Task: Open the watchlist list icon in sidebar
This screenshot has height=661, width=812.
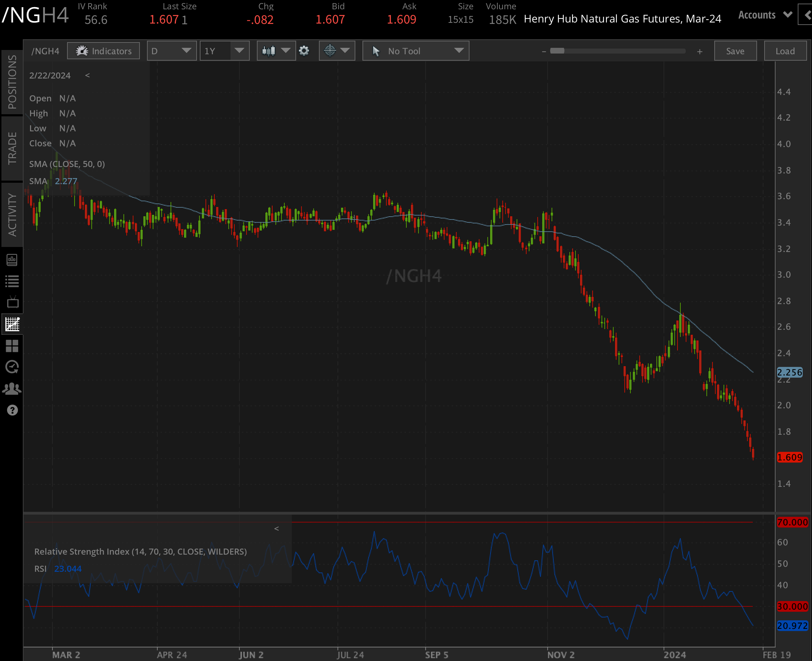Action: point(12,281)
